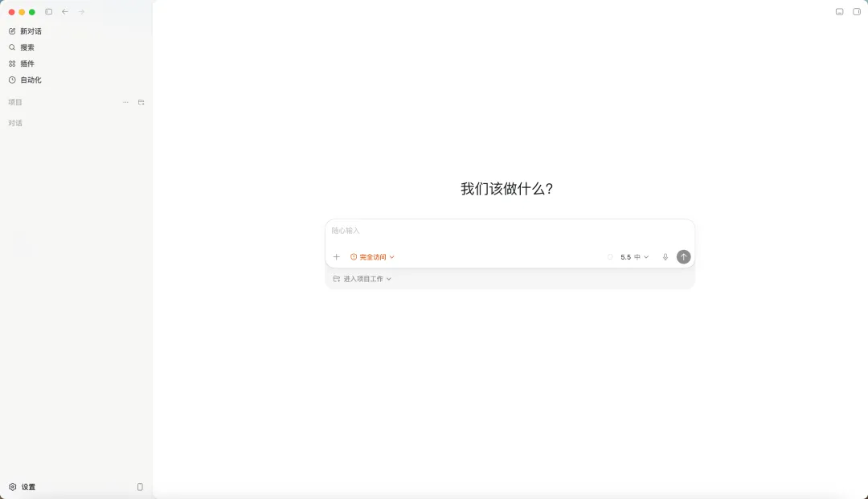Toggle the left sidebar panel icon

point(49,11)
